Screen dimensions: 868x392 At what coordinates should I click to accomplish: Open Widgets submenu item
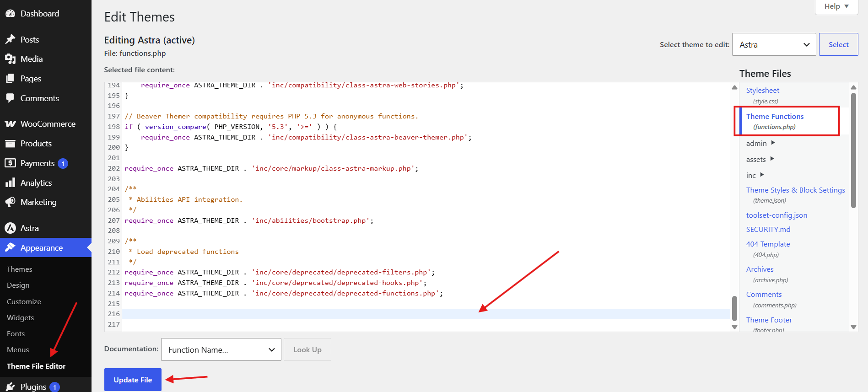[x=21, y=318]
